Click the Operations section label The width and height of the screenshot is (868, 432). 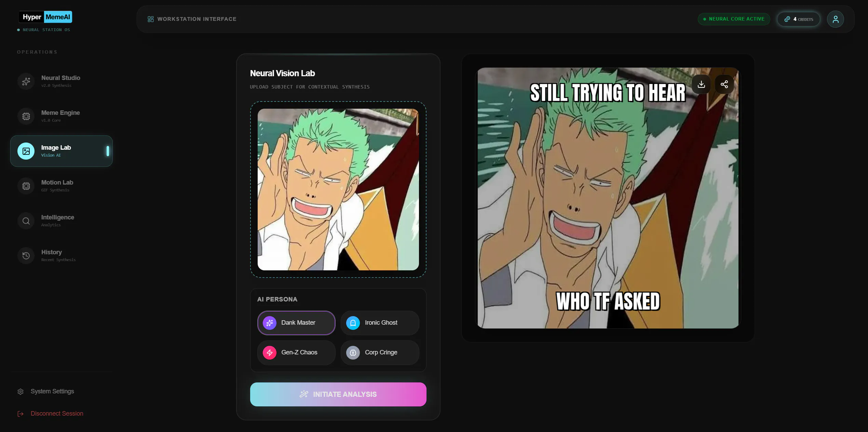[x=37, y=52]
